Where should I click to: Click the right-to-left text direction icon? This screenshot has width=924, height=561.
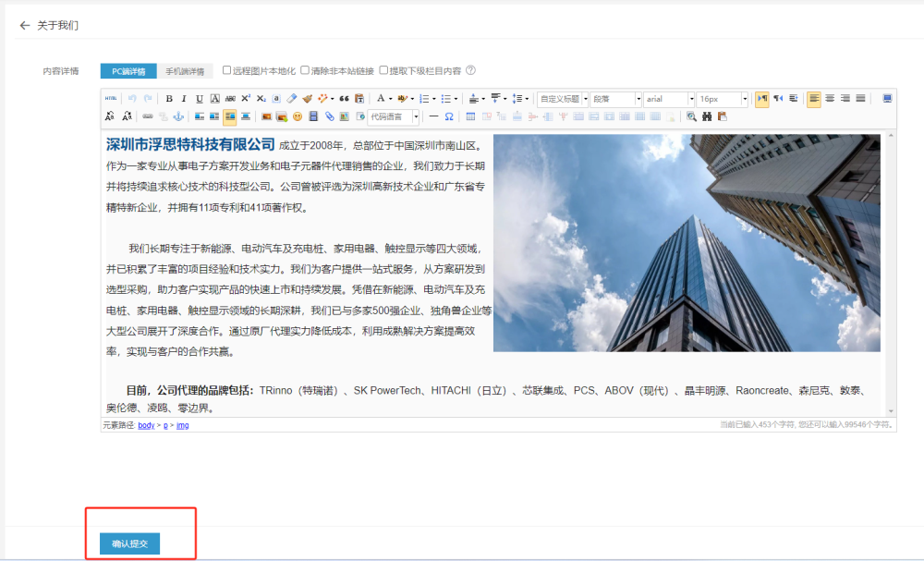tap(778, 98)
